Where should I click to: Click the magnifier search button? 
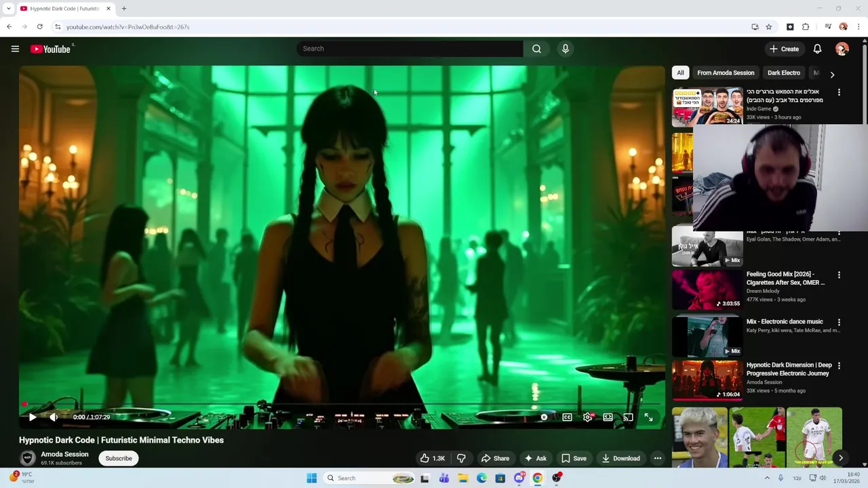coord(536,49)
